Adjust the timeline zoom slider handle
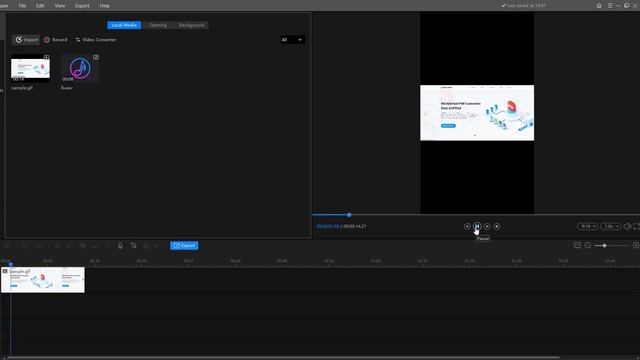 604,246
